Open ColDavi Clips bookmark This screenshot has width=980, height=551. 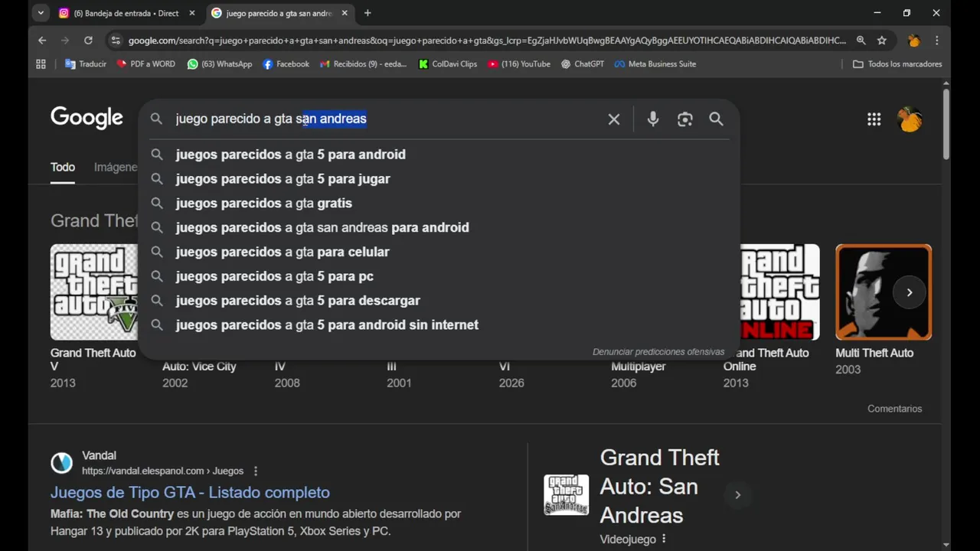(x=448, y=64)
